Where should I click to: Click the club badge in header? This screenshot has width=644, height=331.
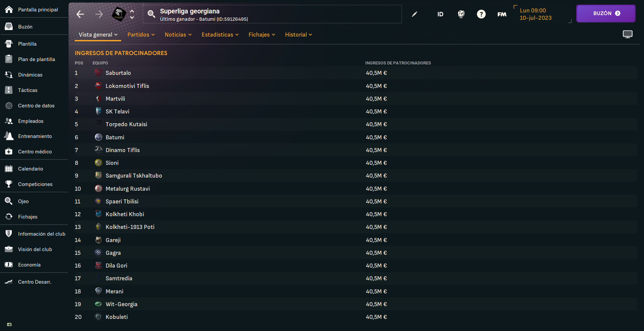point(119,14)
